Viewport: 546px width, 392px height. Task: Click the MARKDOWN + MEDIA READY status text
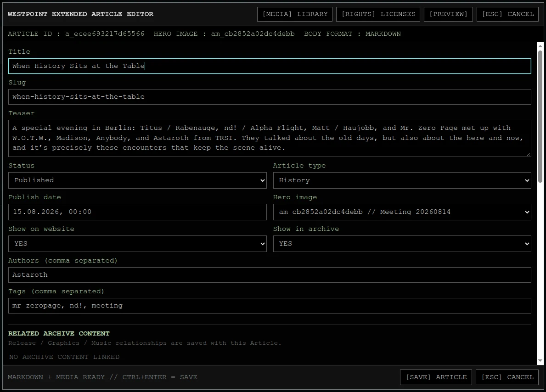point(102,377)
